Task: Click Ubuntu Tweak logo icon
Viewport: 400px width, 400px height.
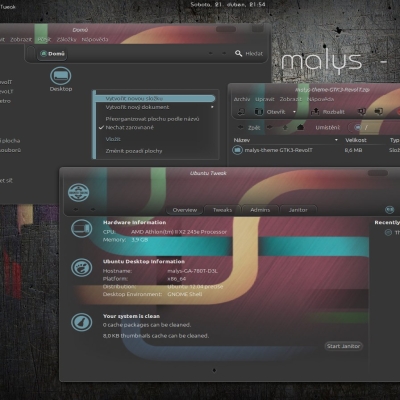Action: click(78, 192)
